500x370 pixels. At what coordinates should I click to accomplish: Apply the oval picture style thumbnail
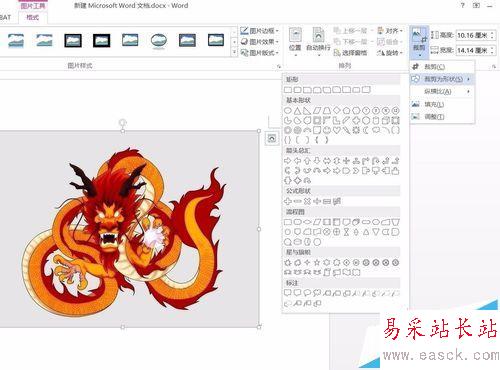click(x=159, y=41)
